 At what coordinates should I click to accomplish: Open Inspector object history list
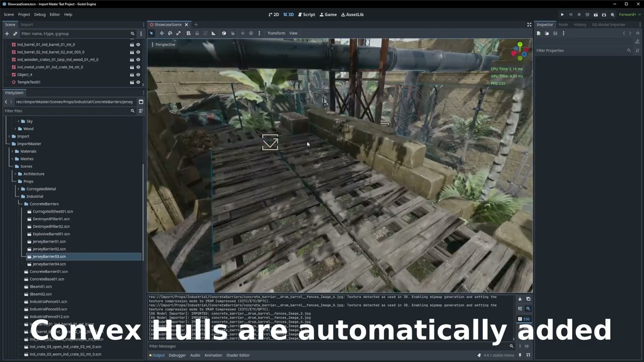point(637,33)
